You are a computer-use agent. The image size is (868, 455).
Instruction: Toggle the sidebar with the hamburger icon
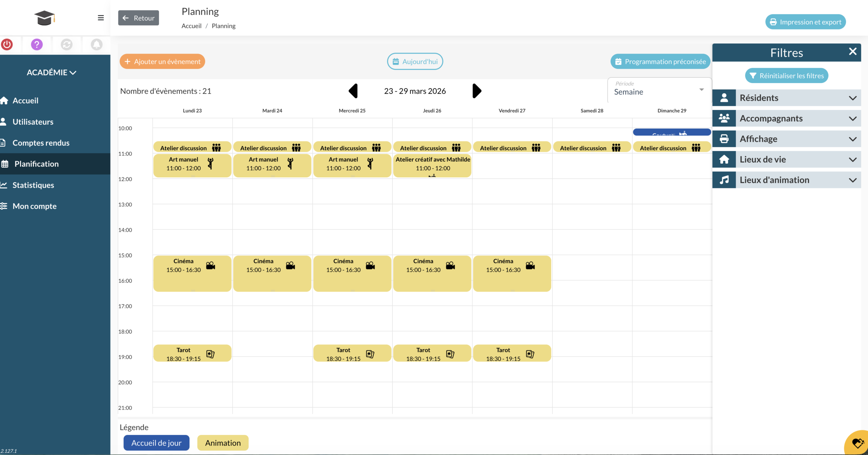[x=100, y=18]
